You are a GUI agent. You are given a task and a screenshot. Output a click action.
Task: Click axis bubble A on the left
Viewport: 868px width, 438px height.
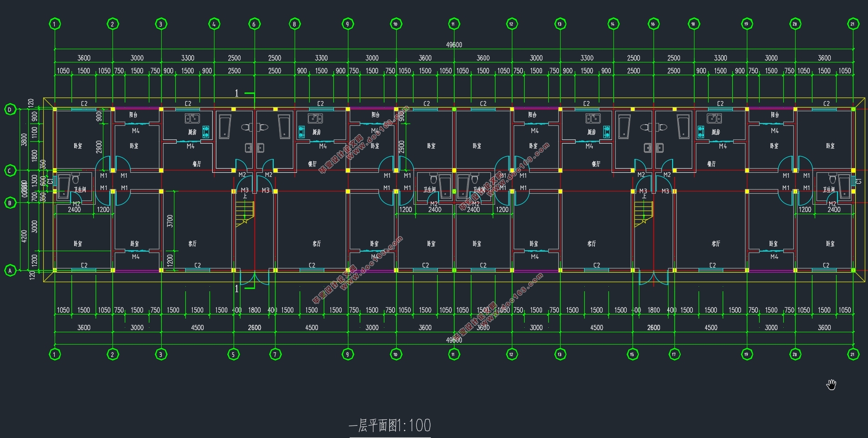tap(10, 271)
